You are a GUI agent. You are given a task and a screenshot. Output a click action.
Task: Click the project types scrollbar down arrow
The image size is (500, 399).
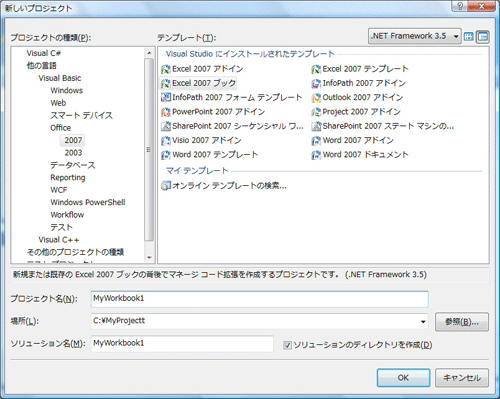point(149,257)
